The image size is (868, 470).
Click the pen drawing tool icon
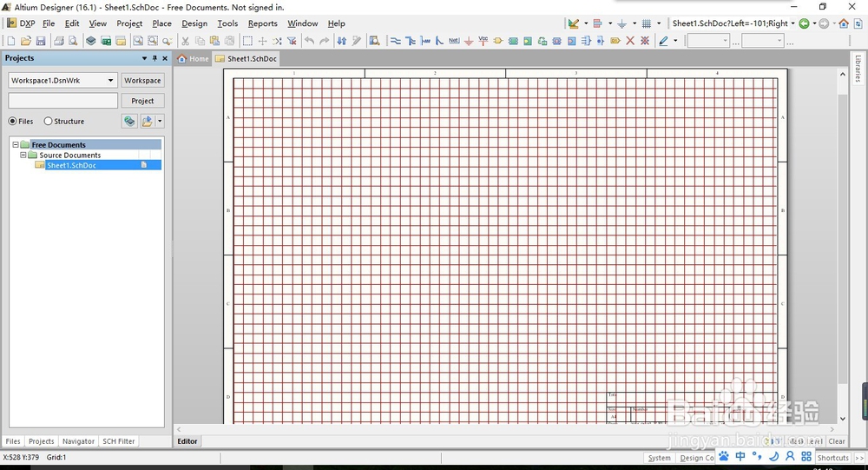[663, 41]
